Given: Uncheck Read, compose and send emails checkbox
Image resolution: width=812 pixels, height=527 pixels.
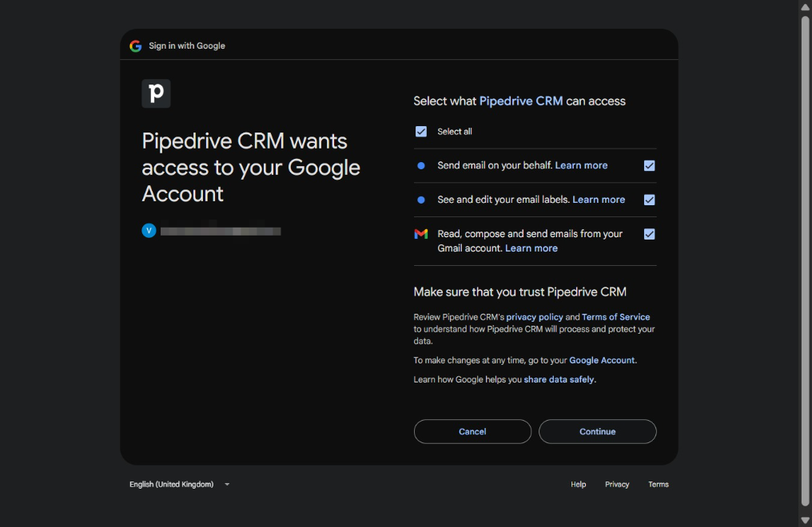Looking at the screenshot, I should (649, 234).
